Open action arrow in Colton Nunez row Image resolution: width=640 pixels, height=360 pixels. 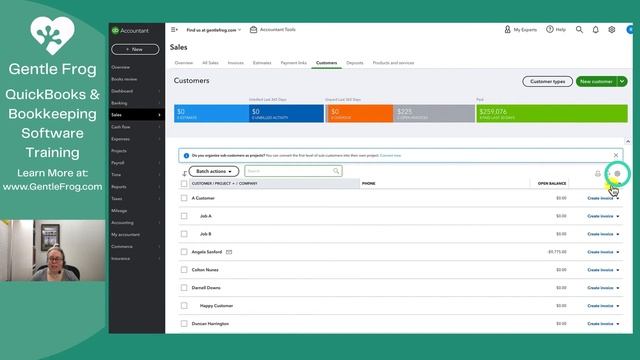pos(618,270)
